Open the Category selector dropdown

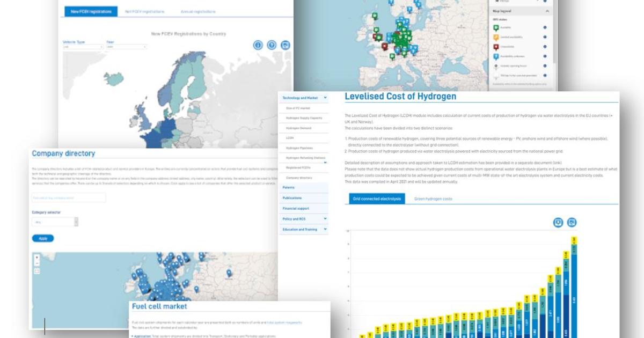55,222
